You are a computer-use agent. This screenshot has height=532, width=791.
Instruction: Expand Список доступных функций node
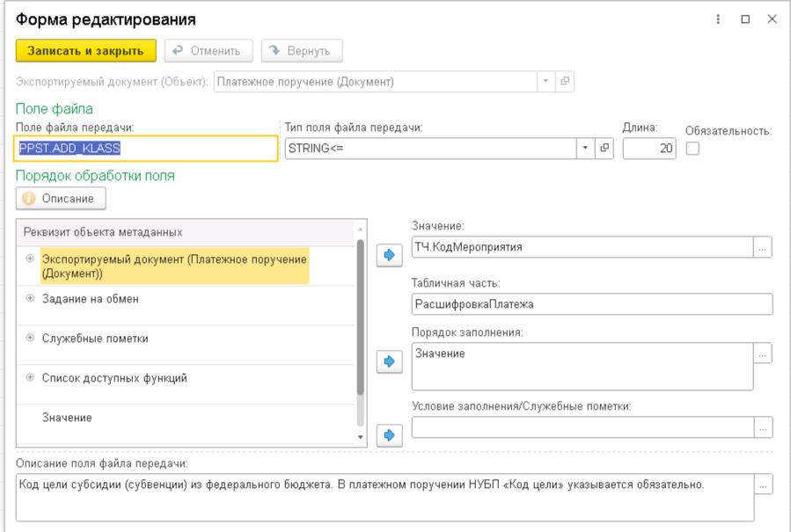pos(30,378)
